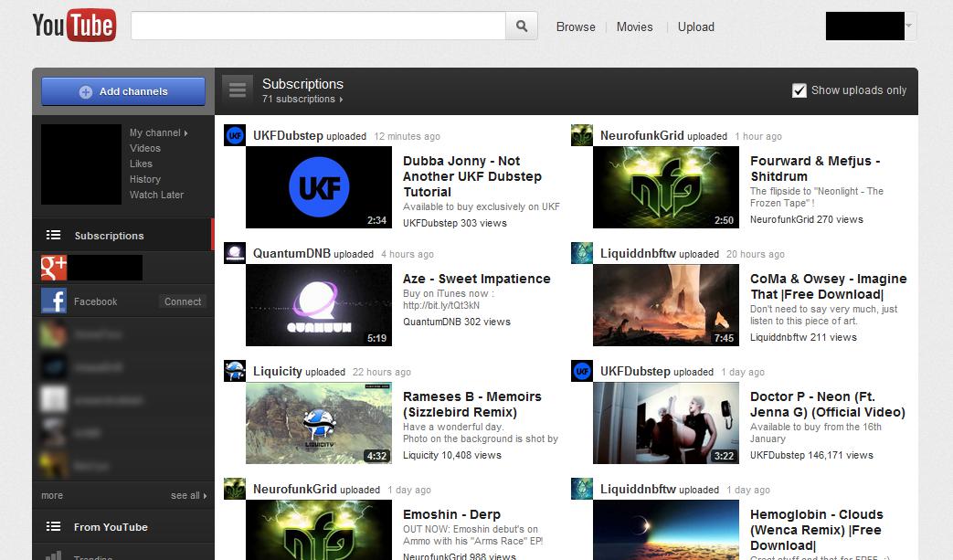
Task: Click NeurofunkGrid avatar on 1 hour ago post
Action: click(x=582, y=135)
